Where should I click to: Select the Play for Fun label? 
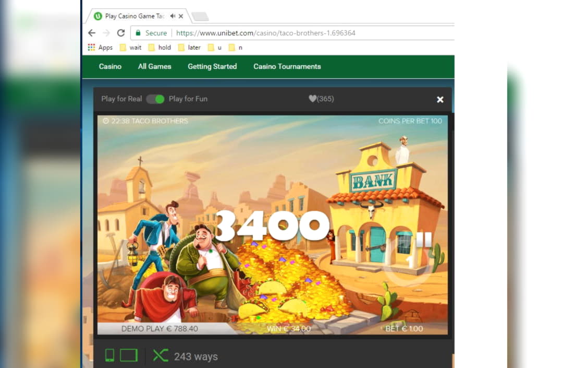pos(188,99)
